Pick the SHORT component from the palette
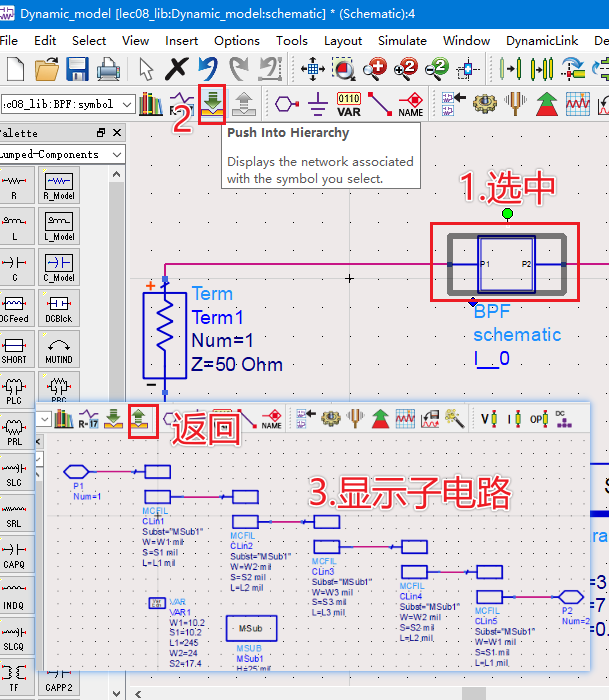The width and height of the screenshot is (609, 700). click(15, 349)
